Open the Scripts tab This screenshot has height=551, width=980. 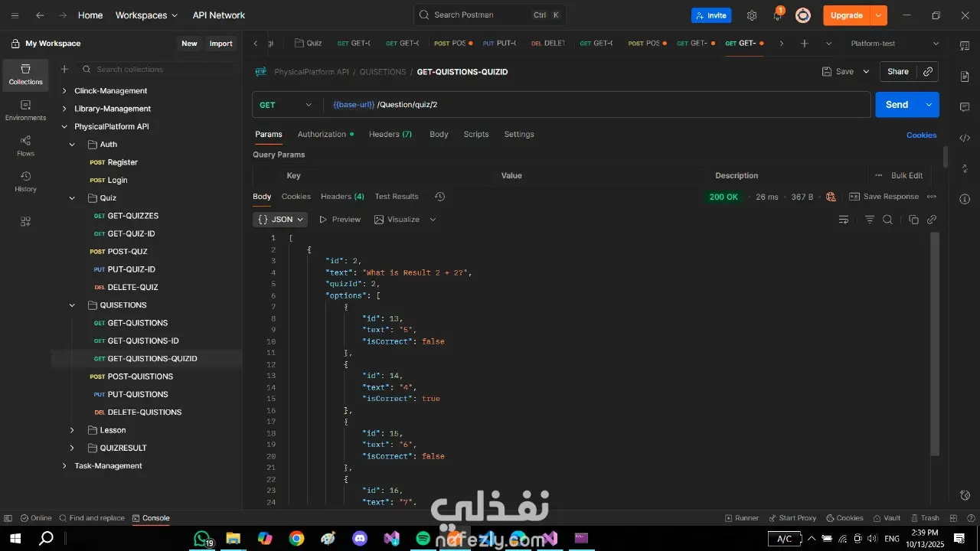click(x=476, y=134)
